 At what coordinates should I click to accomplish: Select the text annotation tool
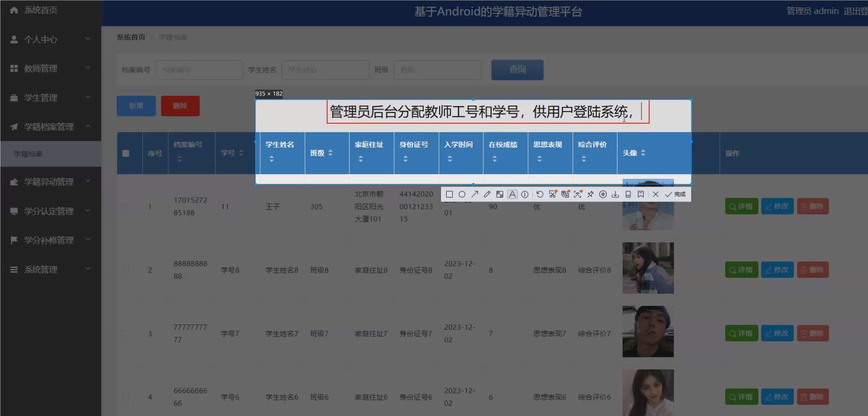(512, 194)
